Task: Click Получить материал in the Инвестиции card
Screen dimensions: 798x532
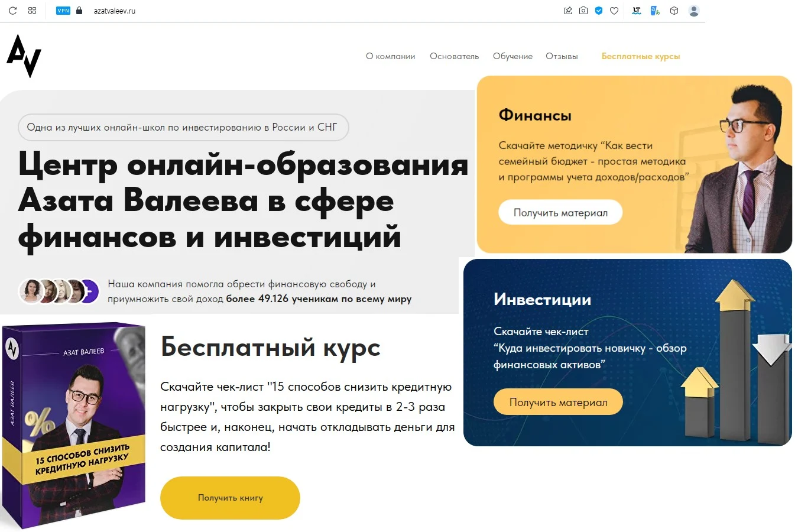Action: click(558, 403)
